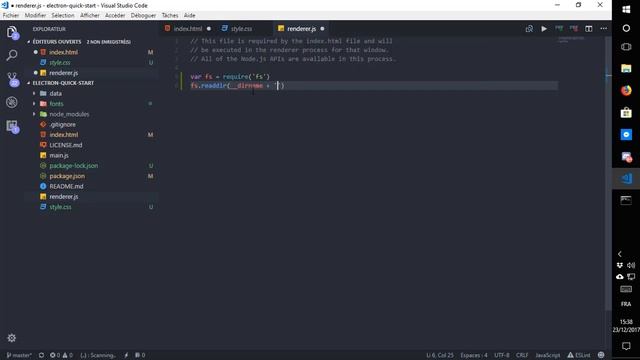The width and height of the screenshot is (640, 360).
Task: Change indentation via Espaces: 4
Action: 473,355
